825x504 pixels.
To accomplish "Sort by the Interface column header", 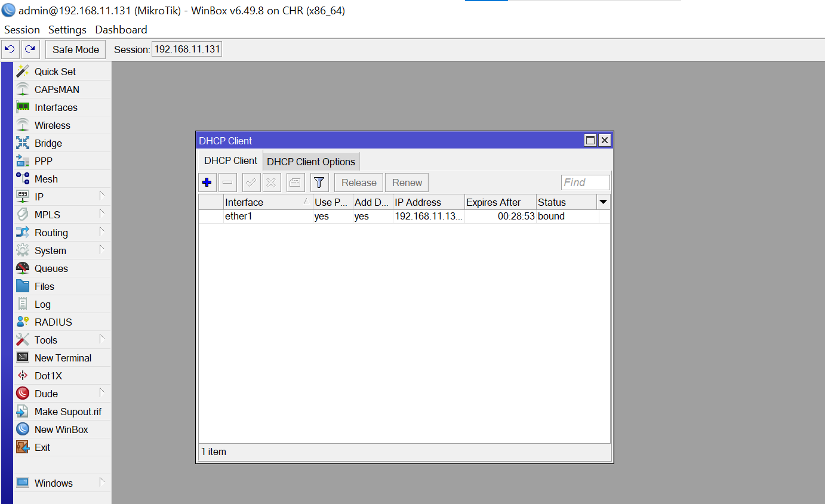I will point(268,202).
